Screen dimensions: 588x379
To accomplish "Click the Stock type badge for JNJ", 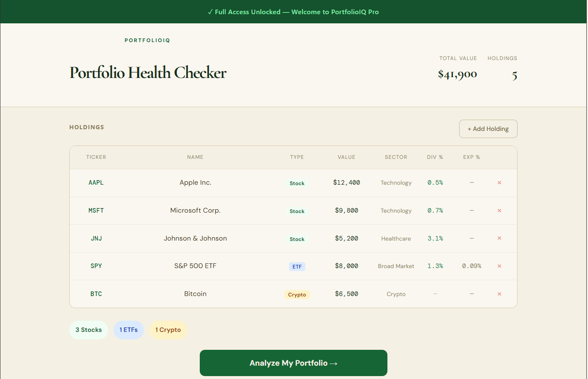I will 297,239.
